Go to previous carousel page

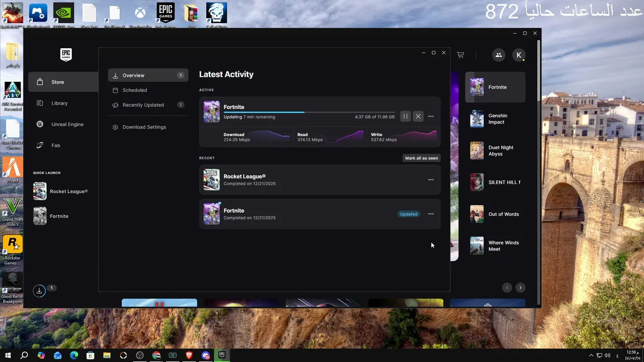[x=507, y=288]
